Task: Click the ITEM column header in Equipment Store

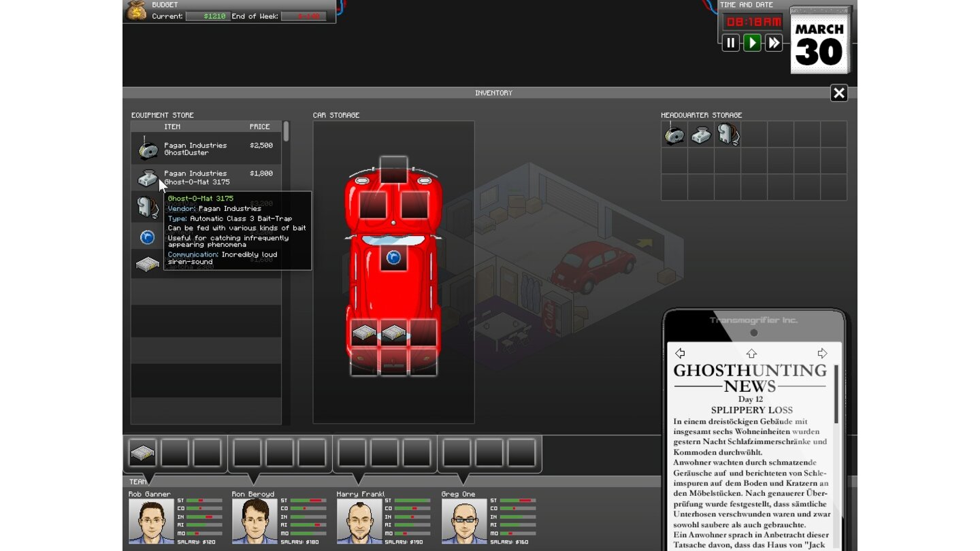Action: [172, 127]
